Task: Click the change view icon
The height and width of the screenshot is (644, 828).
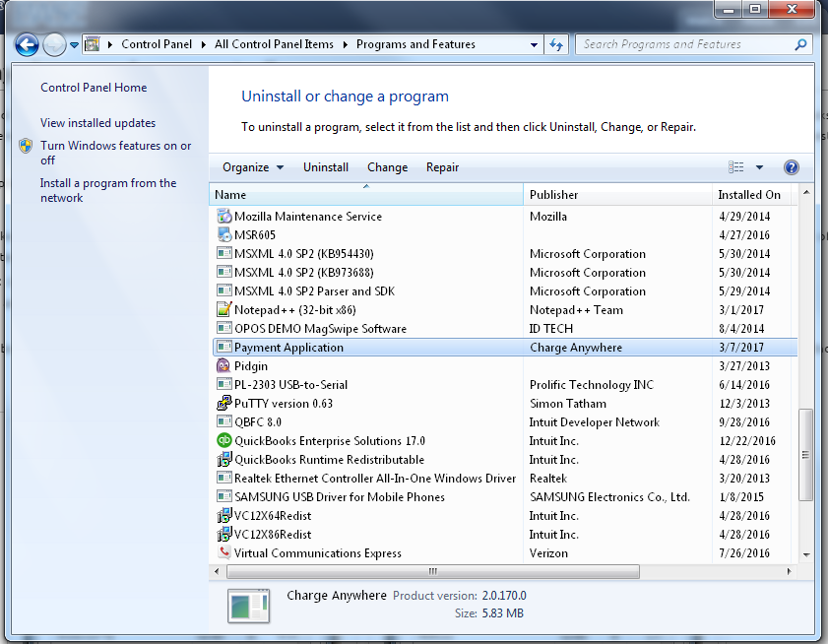Action: click(x=736, y=167)
